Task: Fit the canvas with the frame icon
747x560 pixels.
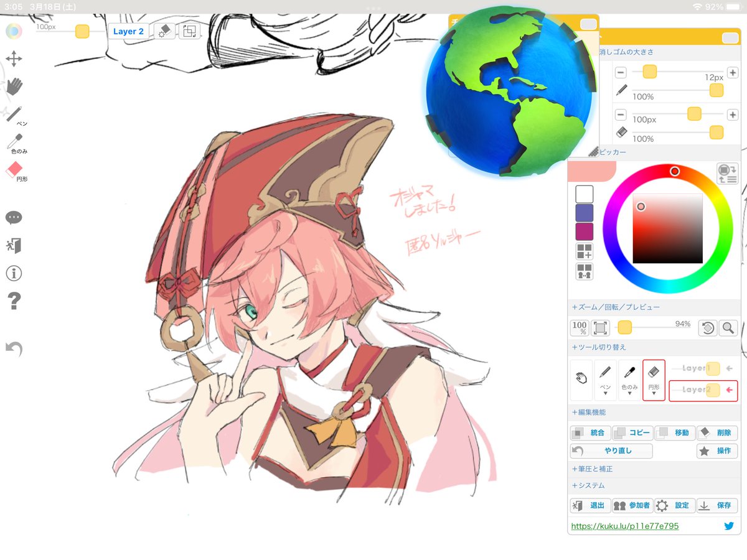Action: pos(600,327)
